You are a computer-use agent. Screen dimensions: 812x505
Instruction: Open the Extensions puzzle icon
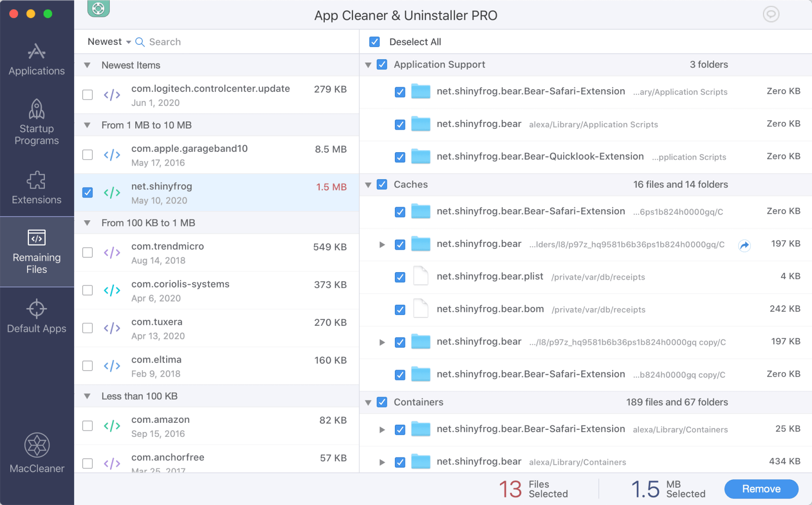(x=36, y=180)
